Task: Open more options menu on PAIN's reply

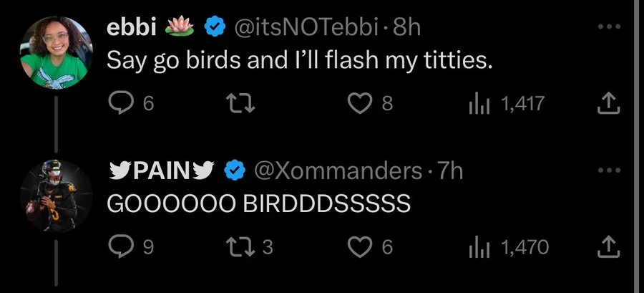Action: 608,170
